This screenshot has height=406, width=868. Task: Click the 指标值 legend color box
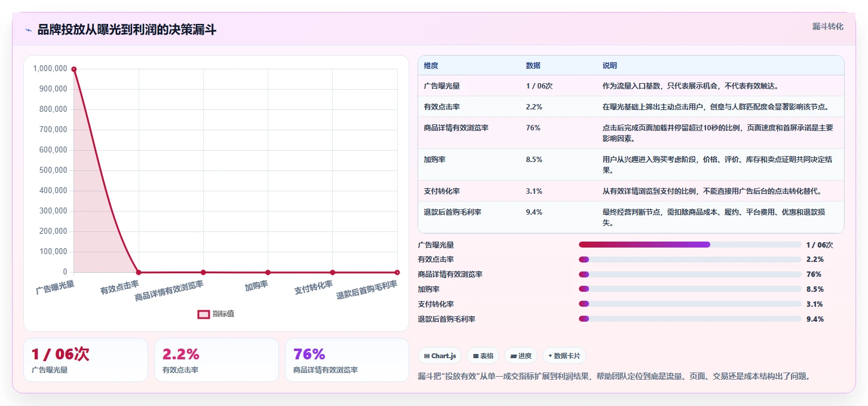click(x=204, y=314)
